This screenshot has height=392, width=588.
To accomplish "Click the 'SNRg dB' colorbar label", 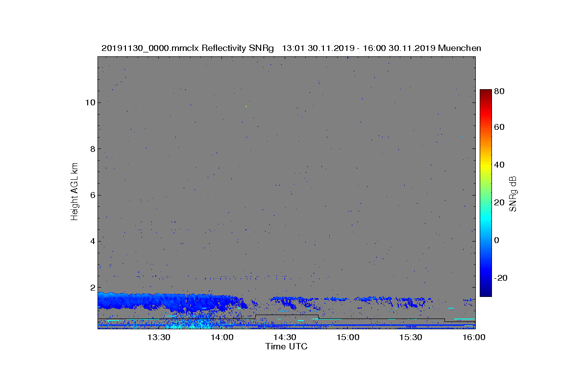I will pos(514,194).
